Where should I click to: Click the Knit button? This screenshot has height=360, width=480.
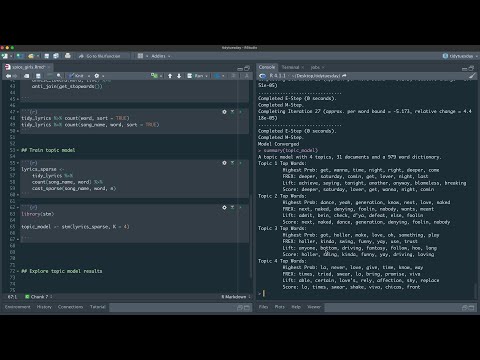(76, 76)
